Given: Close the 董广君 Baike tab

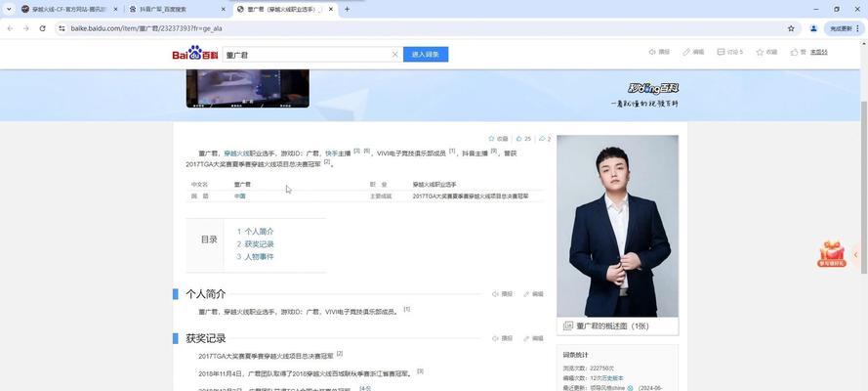Looking at the screenshot, I should tap(331, 10).
